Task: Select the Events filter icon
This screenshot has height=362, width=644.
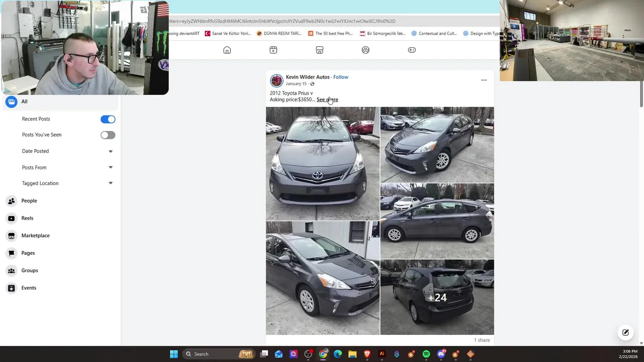Action: [12, 288]
